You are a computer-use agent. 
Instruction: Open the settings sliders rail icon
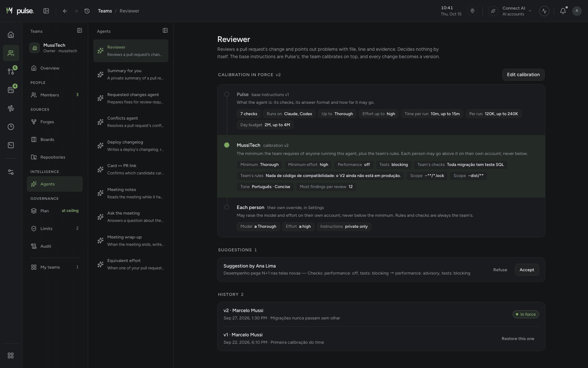pos(11,172)
